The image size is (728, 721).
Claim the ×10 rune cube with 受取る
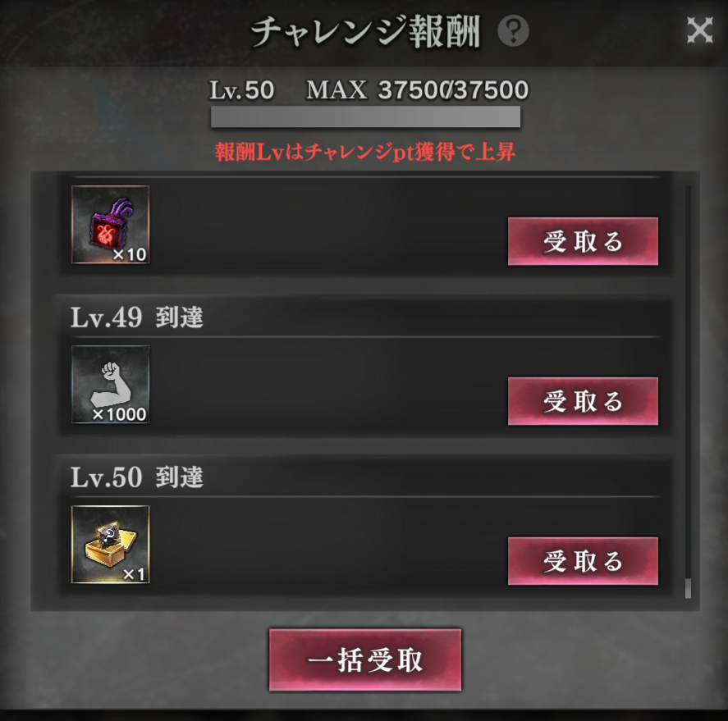click(583, 241)
